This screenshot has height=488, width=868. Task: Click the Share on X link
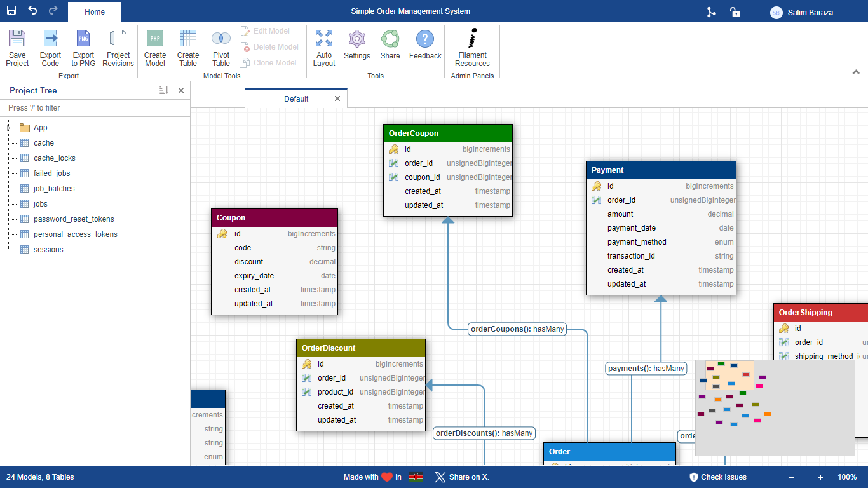(x=462, y=477)
